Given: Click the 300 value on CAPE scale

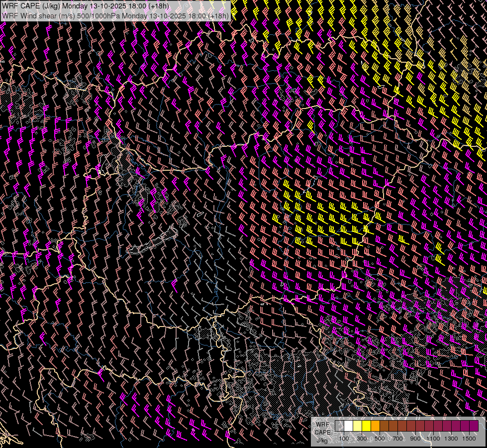Looking at the screenshot, I should click(x=362, y=439).
